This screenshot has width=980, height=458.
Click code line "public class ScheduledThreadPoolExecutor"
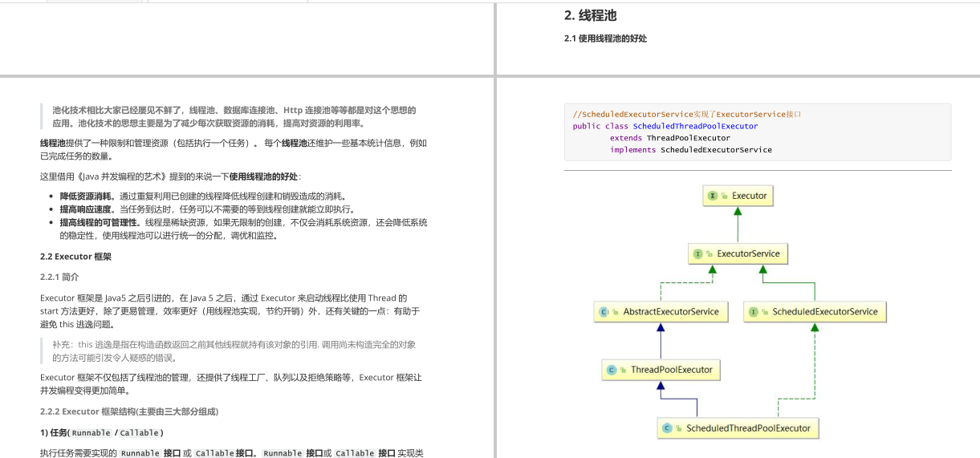665,126
